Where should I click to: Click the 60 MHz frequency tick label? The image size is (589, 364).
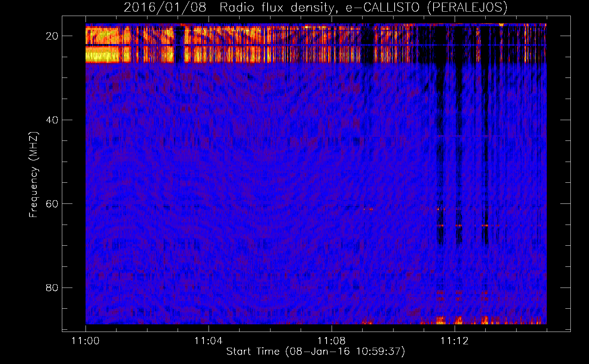point(52,203)
